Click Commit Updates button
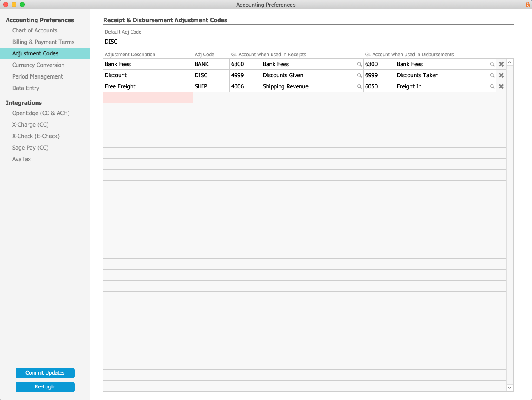532x400 pixels. 45,373
